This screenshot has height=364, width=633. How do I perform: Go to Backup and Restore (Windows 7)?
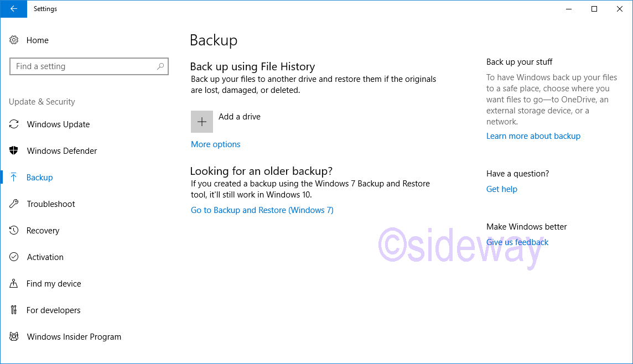coord(262,210)
